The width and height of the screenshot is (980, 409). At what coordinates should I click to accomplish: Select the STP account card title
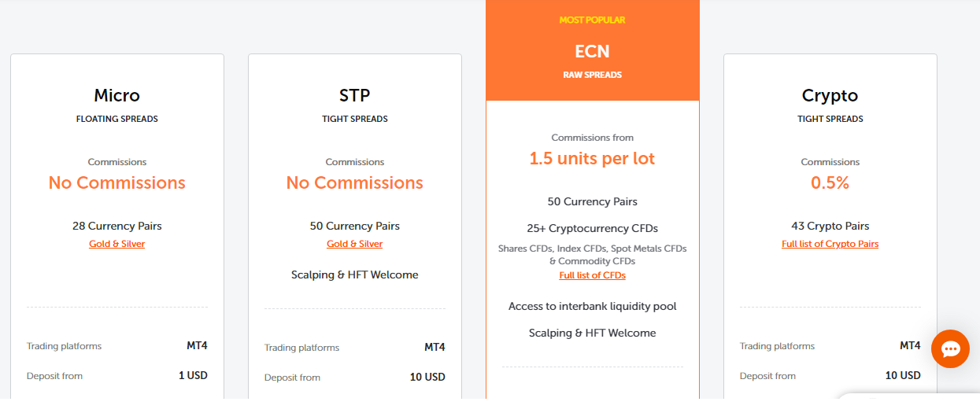click(x=354, y=95)
